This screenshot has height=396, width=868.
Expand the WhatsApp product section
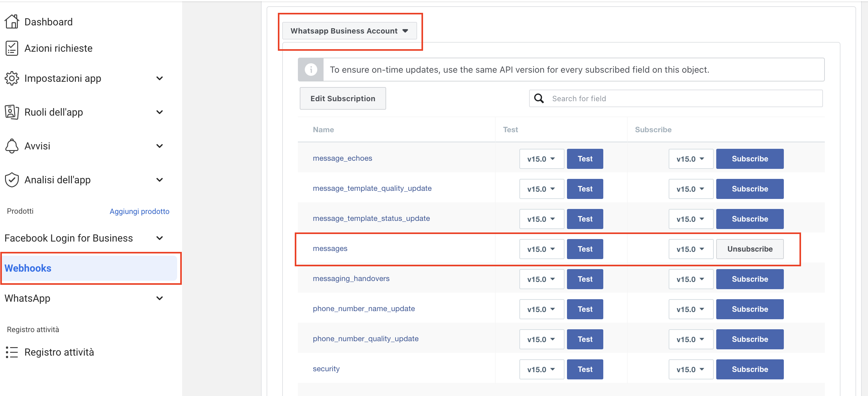click(159, 298)
